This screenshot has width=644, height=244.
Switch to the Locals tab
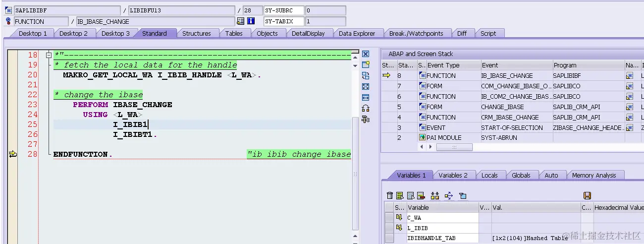click(x=489, y=175)
